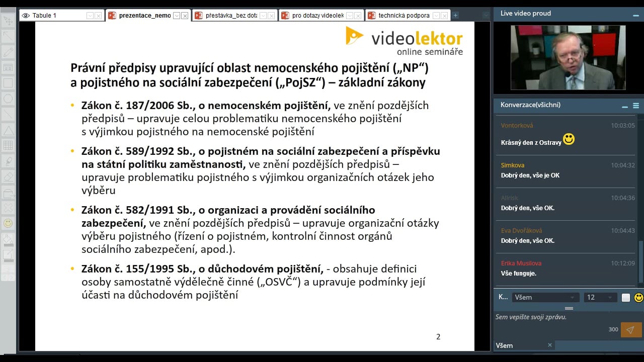
Task: Select the pencil drawing tool
Action: coord(8,52)
